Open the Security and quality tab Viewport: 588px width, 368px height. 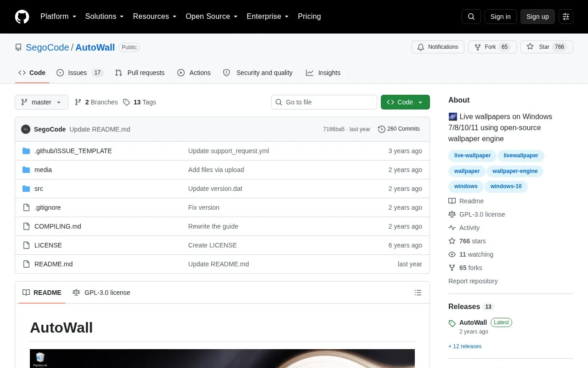click(258, 73)
